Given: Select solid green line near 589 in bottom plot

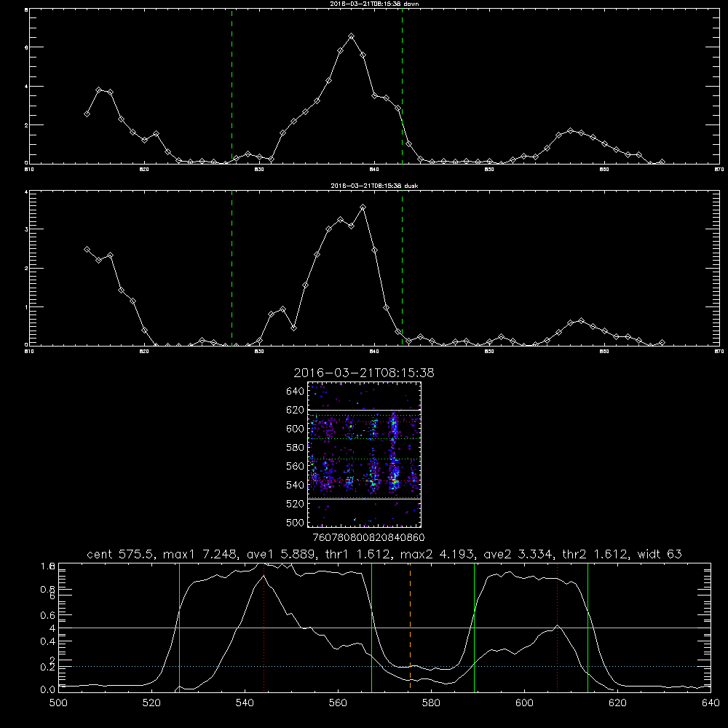Looking at the screenshot, I should point(474,627).
